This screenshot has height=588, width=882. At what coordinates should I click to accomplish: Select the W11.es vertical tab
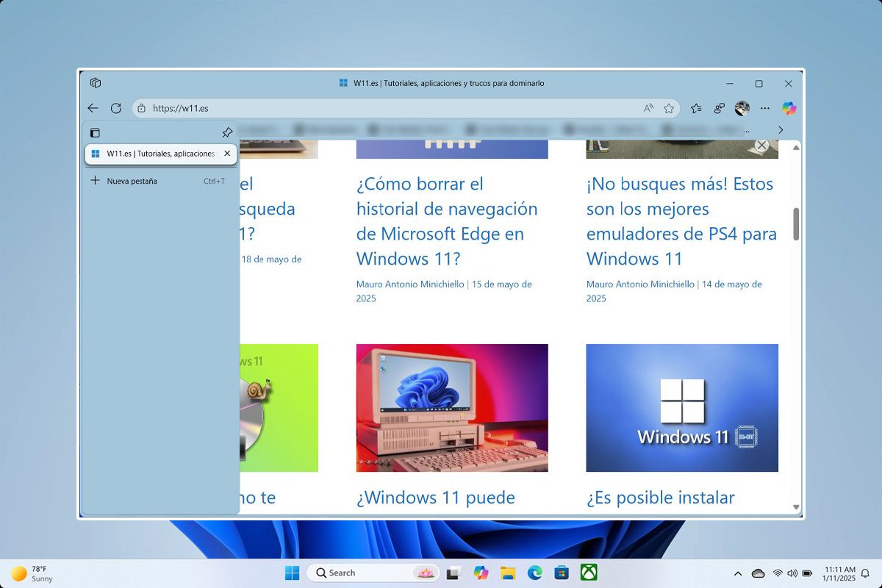click(161, 154)
